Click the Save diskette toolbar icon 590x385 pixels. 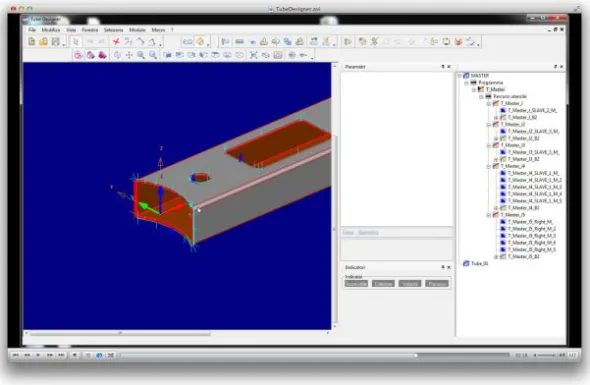point(56,41)
